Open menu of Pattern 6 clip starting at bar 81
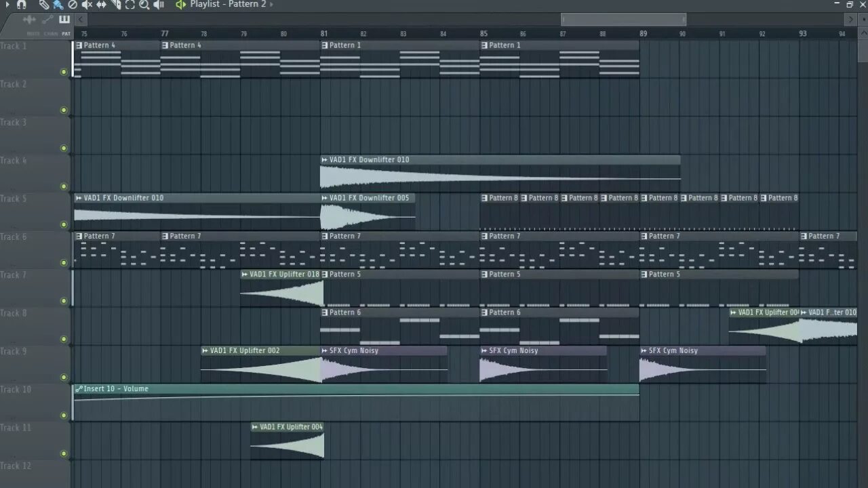The width and height of the screenshot is (868, 488). click(x=325, y=312)
